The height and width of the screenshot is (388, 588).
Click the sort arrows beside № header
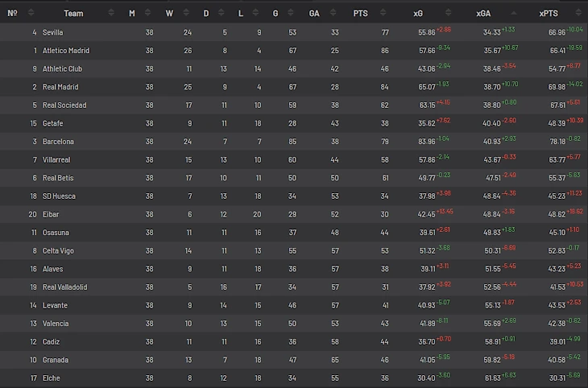(31, 13)
